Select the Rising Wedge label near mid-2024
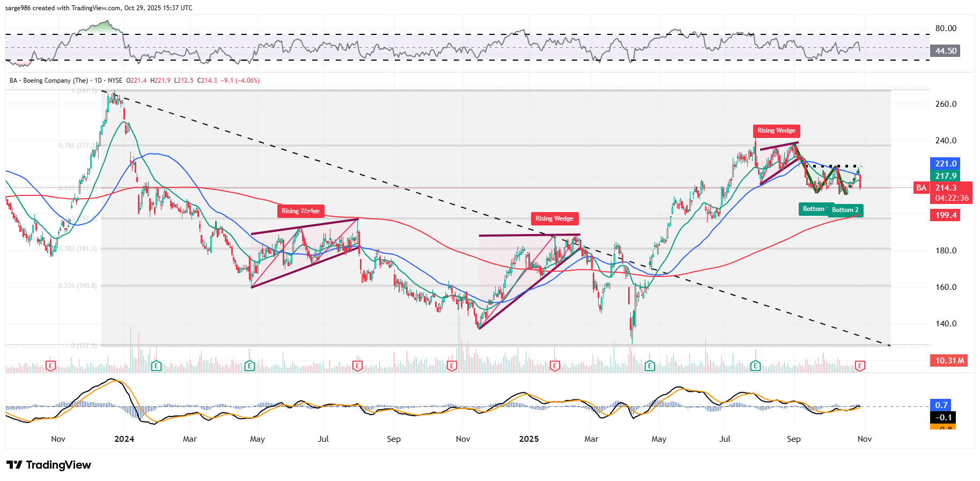This screenshot has width=980, height=481. pos(300,211)
